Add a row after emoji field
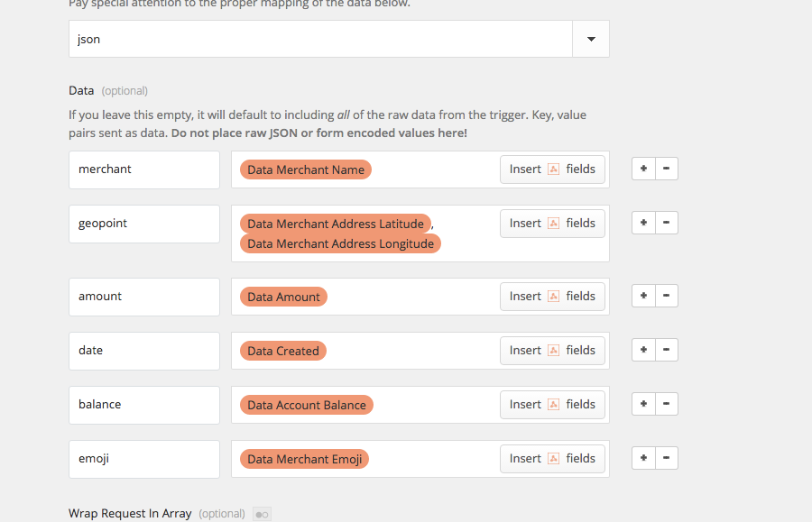This screenshot has width=812, height=522. [x=643, y=458]
